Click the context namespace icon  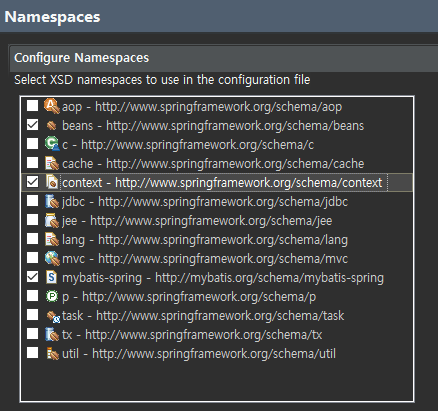pyautogui.click(x=52, y=182)
